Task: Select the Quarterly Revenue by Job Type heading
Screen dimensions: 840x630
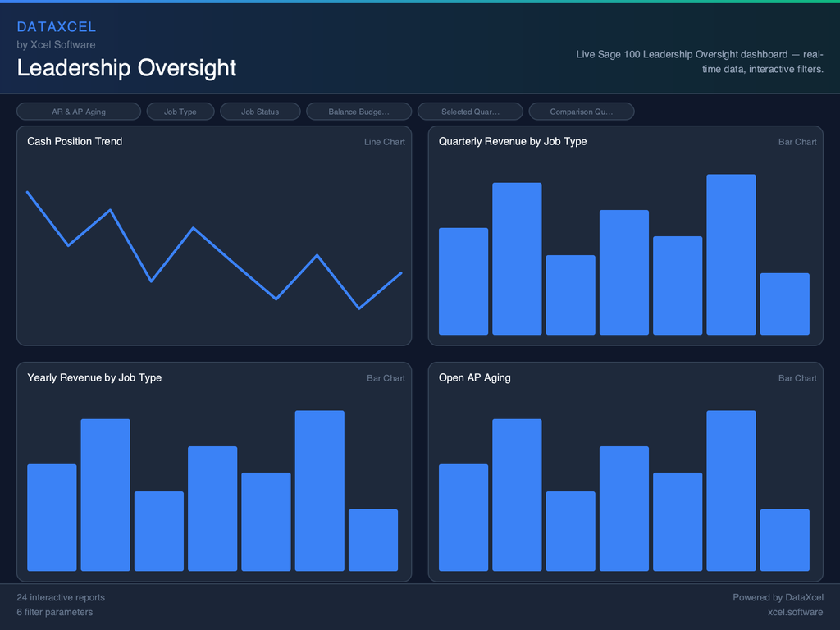Action: [x=513, y=141]
